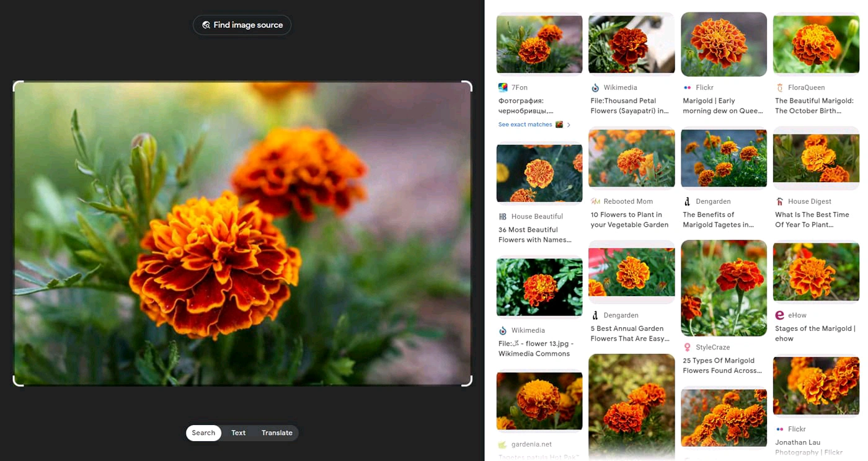Screen dimensions: 868x461
Task: Switch to the Search tab
Action: click(203, 432)
